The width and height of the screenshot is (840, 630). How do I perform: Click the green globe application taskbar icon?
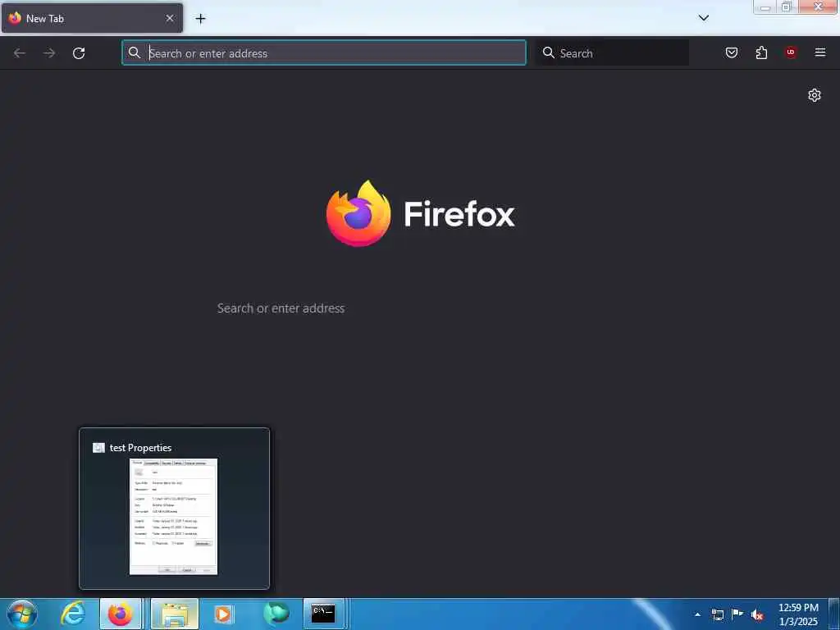[276, 614]
